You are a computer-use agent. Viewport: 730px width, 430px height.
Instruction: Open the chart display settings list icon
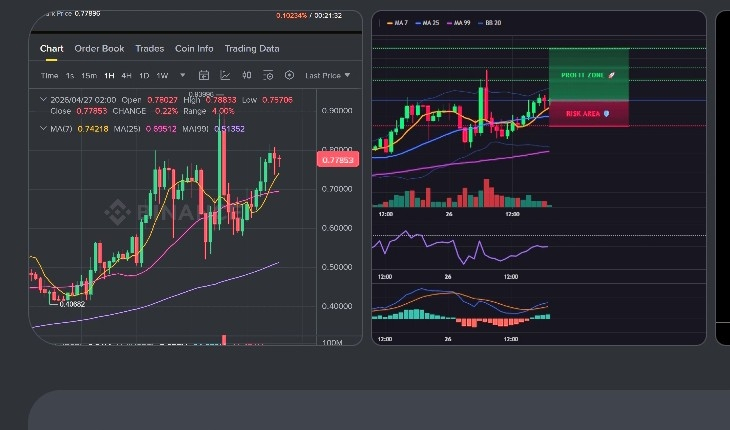[x=268, y=75]
